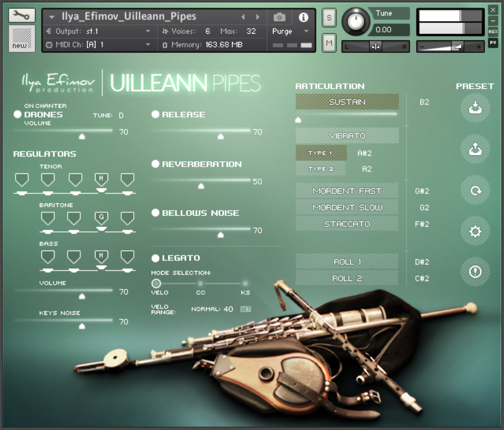This screenshot has width=504, height=430.
Task: Click the preset save upload icon
Action: pos(475,149)
